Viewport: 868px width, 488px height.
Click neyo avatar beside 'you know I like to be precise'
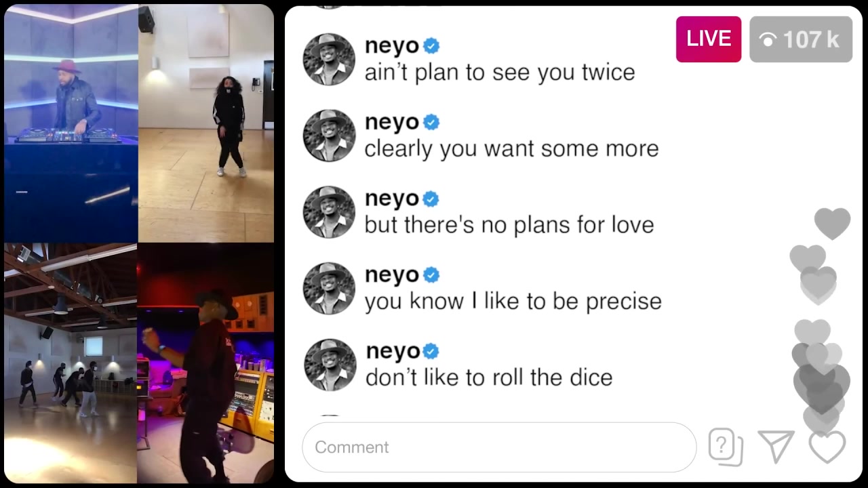(329, 289)
